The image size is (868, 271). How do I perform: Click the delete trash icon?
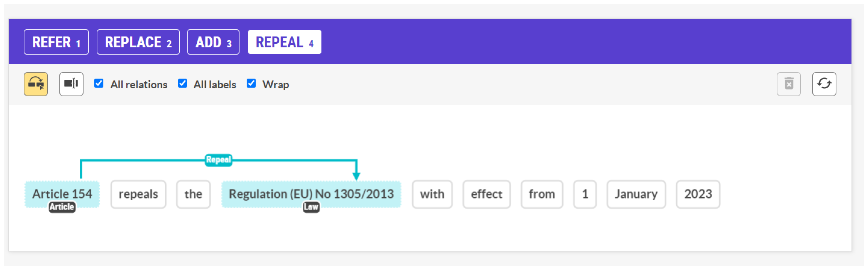coord(788,84)
